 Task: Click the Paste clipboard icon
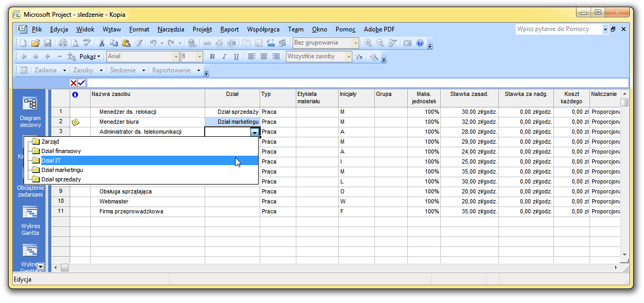126,43
